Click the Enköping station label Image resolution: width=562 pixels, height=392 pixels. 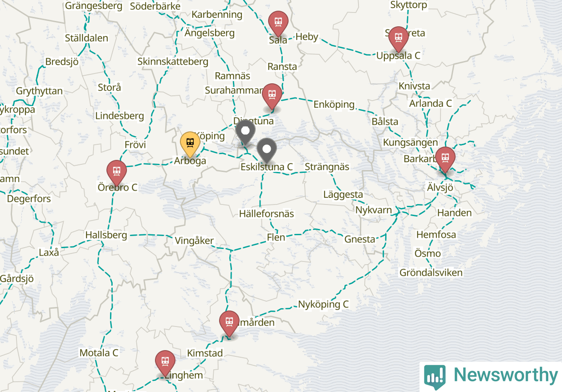[334, 104]
